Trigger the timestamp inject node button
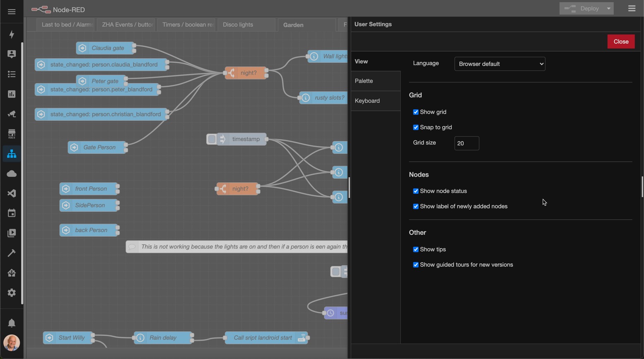This screenshot has width=644, height=359. (212, 139)
